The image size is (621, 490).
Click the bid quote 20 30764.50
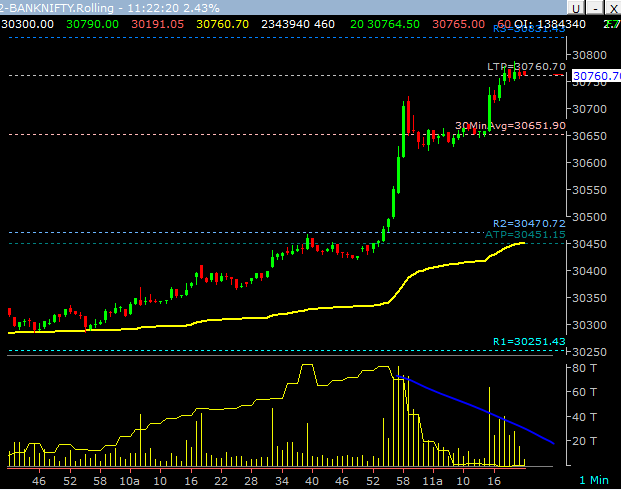pyautogui.click(x=385, y=24)
